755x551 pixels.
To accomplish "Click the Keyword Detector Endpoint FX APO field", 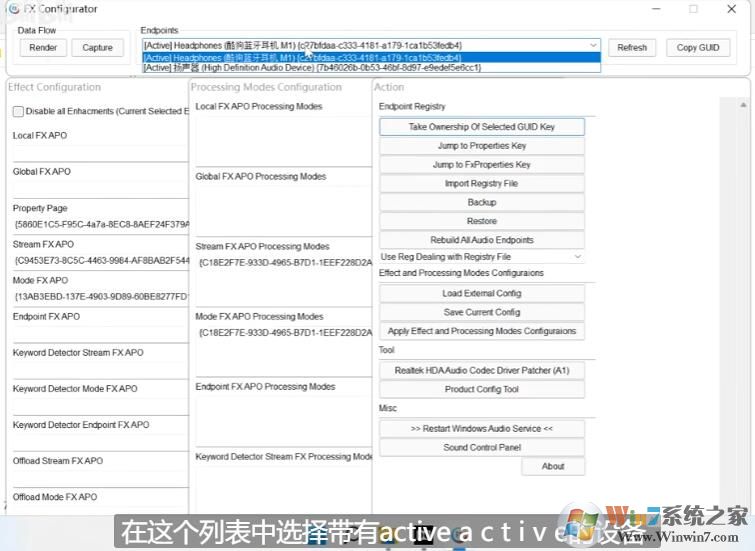I will (x=101, y=442).
